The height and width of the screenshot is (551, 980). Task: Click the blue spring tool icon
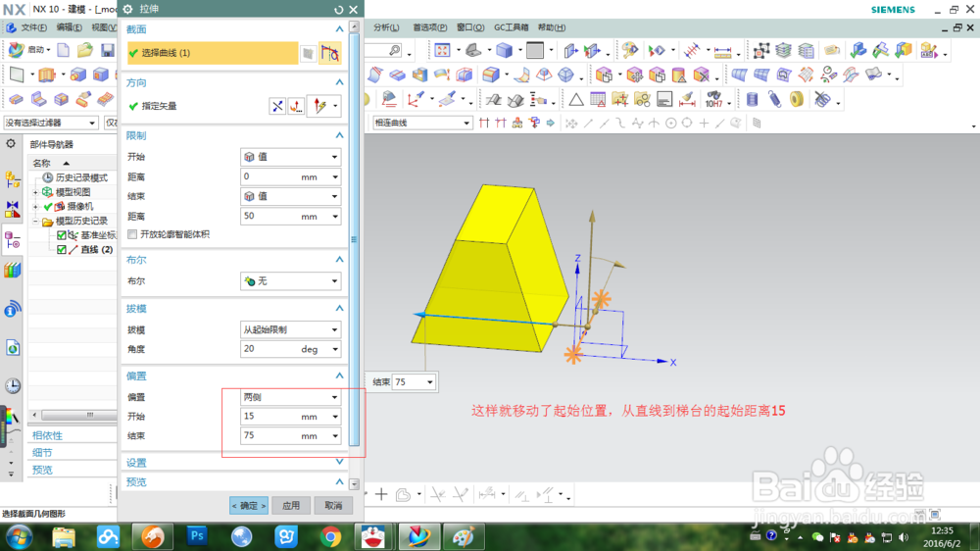[x=775, y=99]
